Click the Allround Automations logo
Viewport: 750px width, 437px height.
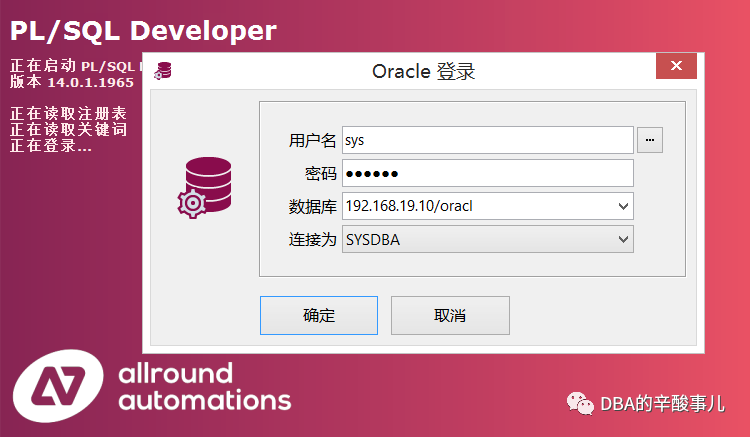coord(58,386)
